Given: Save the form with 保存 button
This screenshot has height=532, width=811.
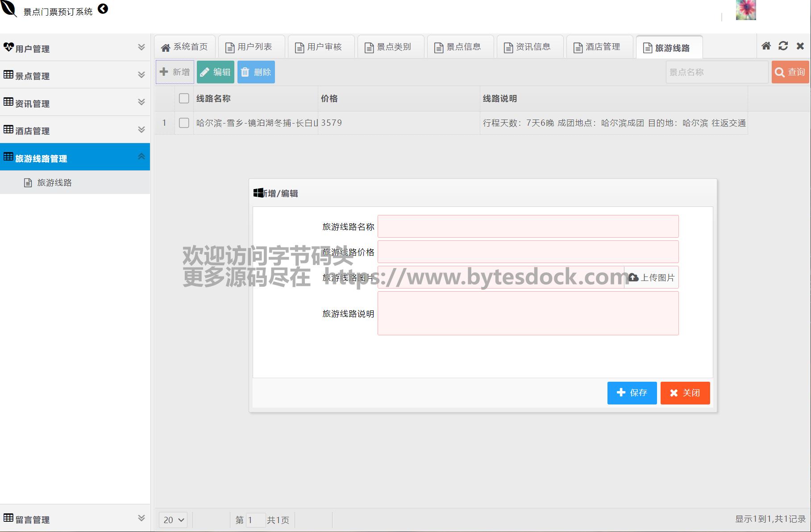Looking at the screenshot, I should click(632, 393).
